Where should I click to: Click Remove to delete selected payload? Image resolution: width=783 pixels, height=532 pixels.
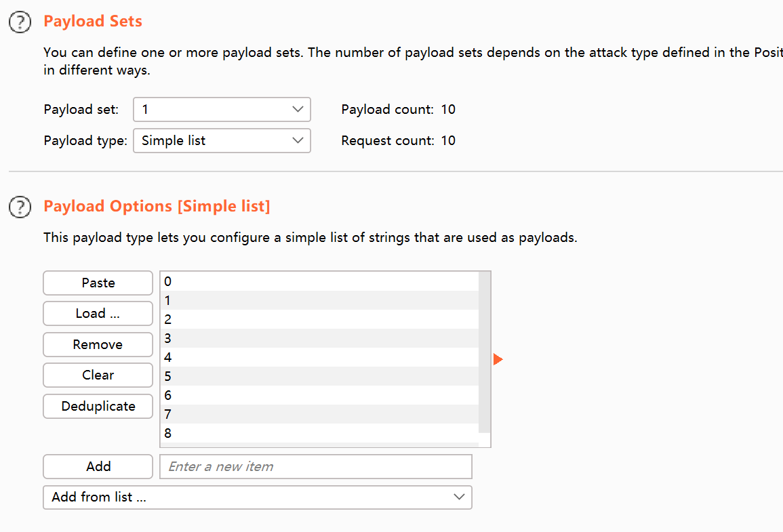pos(98,344)
